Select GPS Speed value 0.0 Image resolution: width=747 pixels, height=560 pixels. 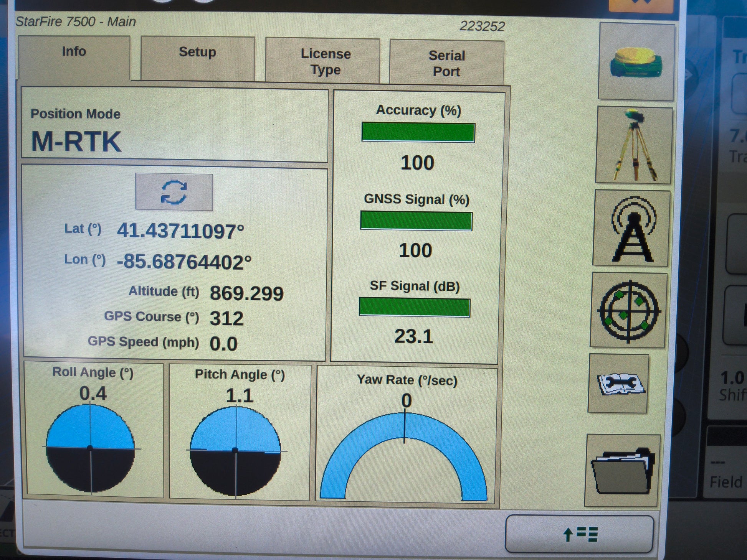pos(224,344)
